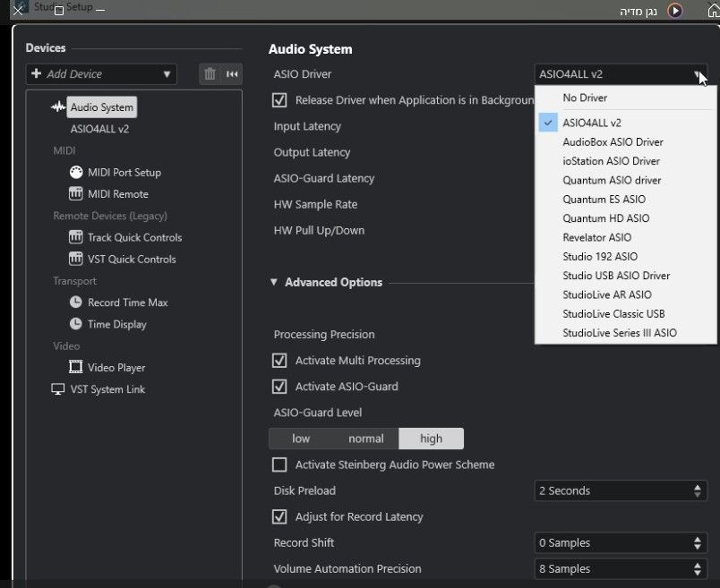The image size is (720, 588).
Task: Uncheck Activate Multi Processing
Action: coord(279,361)
